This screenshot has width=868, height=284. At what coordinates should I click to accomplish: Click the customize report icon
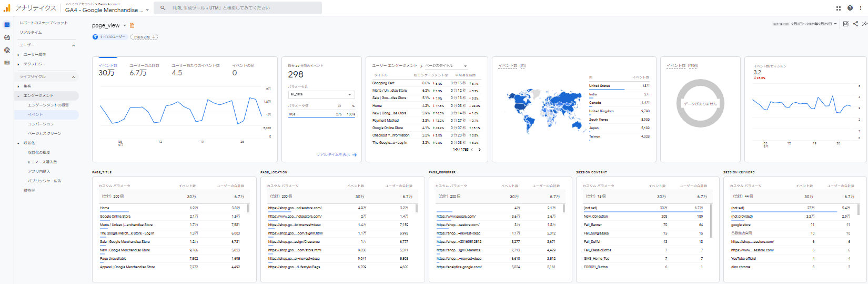click(x=846, y=24)
